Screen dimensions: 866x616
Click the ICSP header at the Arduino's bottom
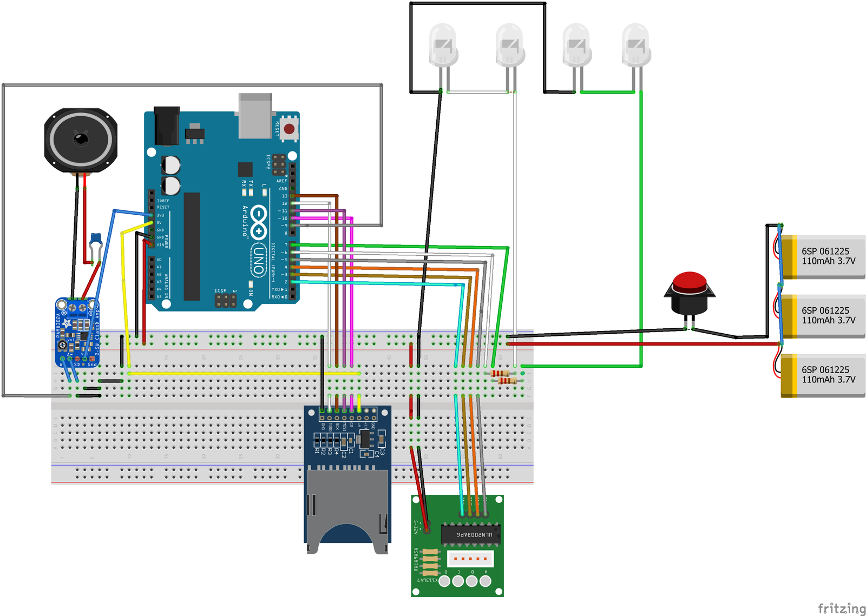226,301
